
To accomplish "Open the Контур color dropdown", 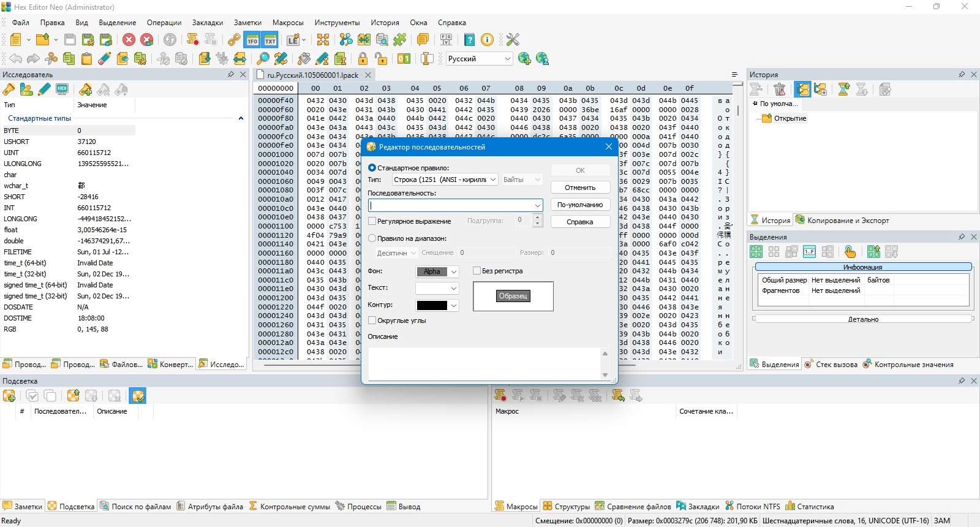I will [x=454, y=305].
